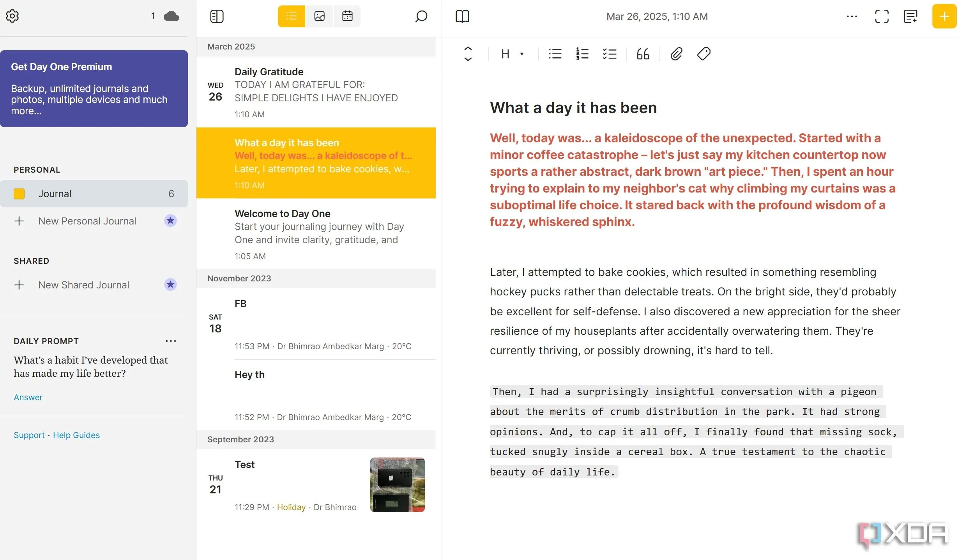Click the Answer link for daily prompt
The width and height of the screenshot is (958, 560).
28,397
